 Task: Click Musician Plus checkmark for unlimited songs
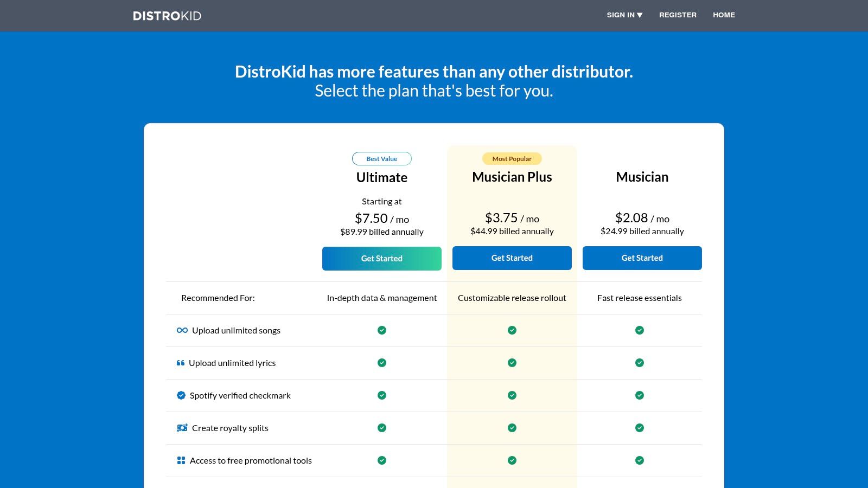(512, 330)
